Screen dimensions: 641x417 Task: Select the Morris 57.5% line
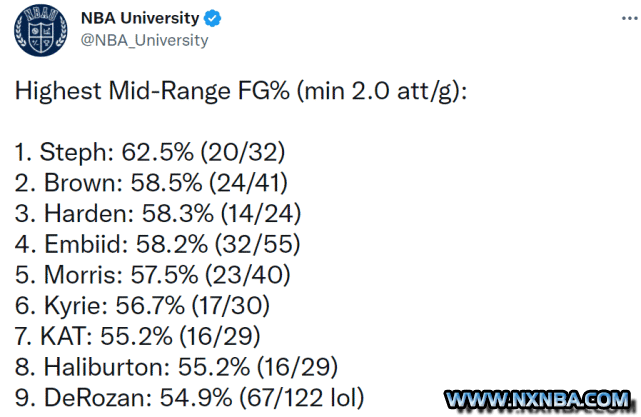pyautogui.click(x=152, y=275)
